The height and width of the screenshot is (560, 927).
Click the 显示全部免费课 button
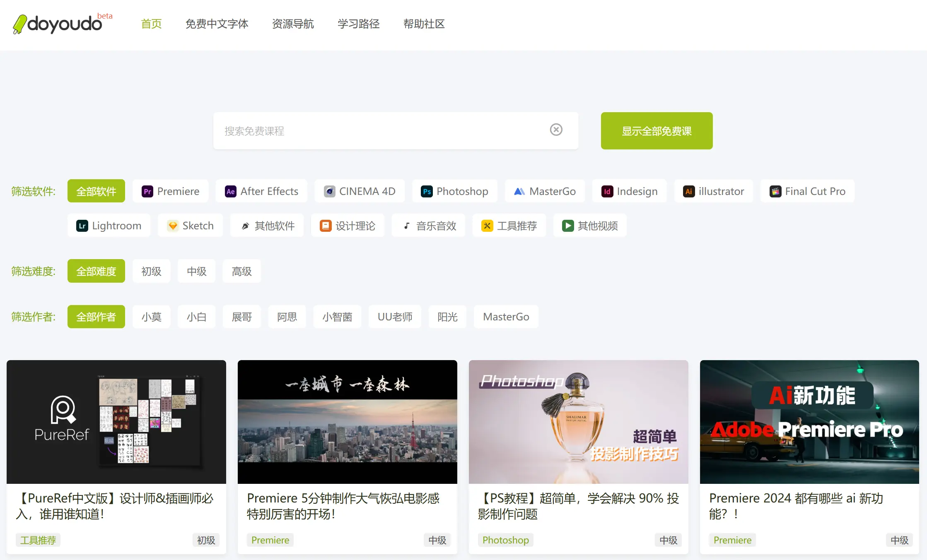click(657, 131)
